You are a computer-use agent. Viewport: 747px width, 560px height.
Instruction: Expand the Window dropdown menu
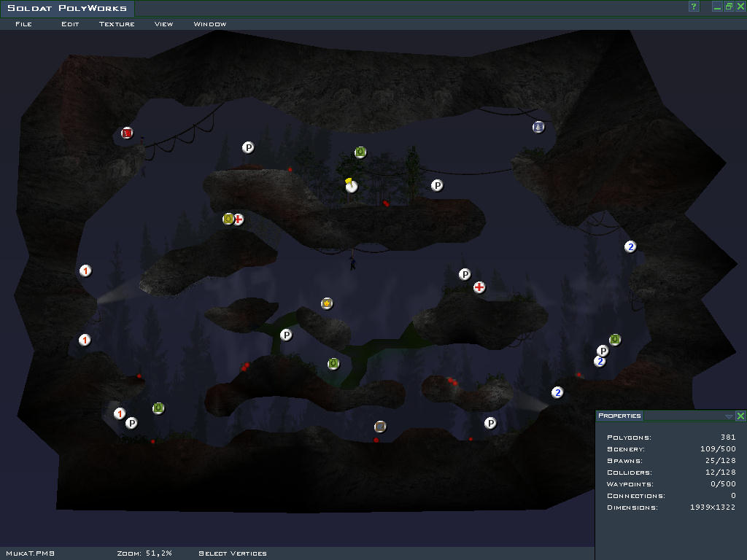209,24
